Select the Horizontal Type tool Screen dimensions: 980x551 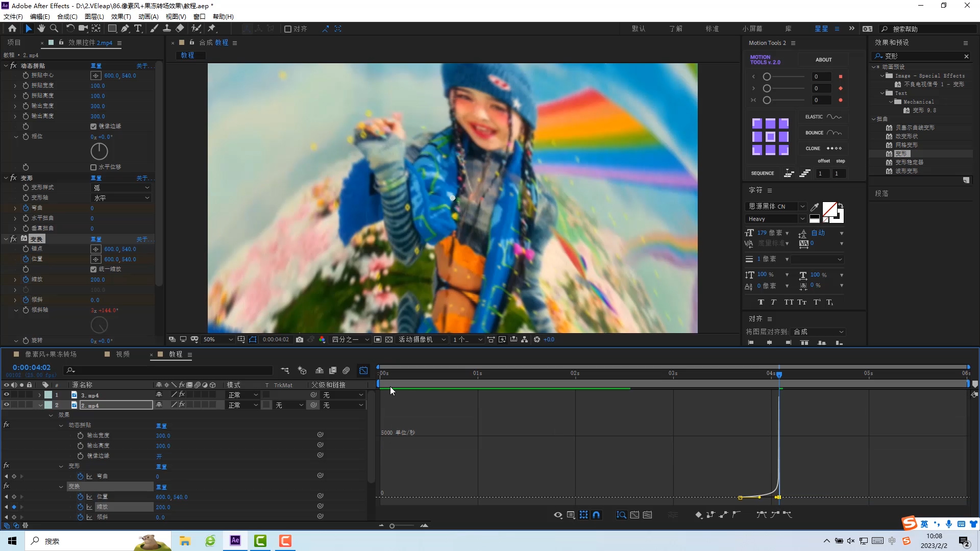138,29
